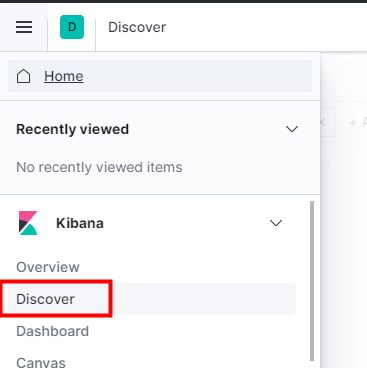Click the dimmed collapse arrow button behind panel
Viewport: 367px width, 368px height.
click(x=327, y=122)
